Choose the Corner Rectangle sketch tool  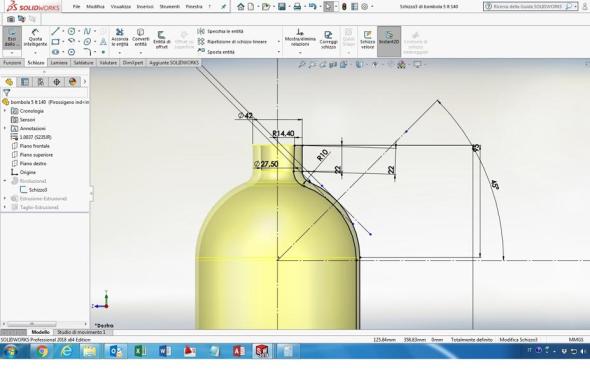(55, 41)
